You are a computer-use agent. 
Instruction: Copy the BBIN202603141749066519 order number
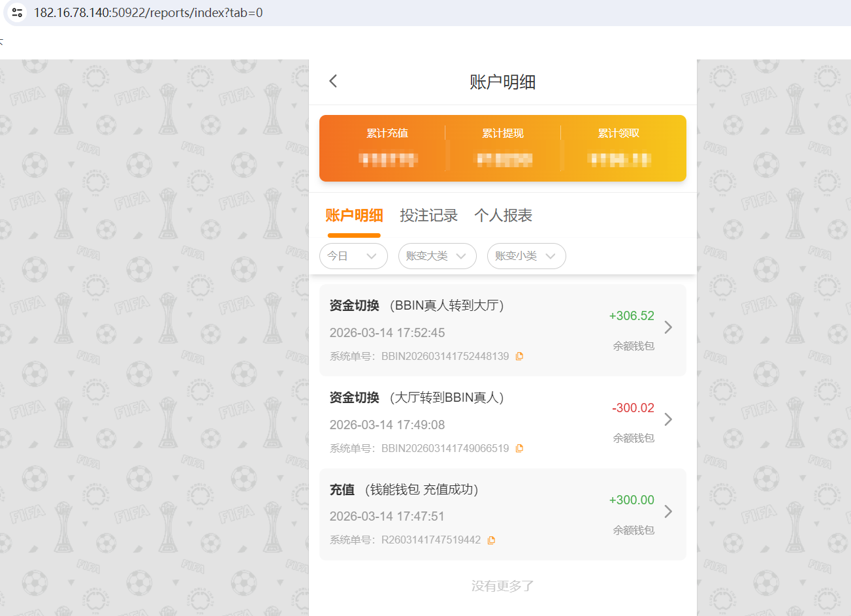click(x=519, y=447)
